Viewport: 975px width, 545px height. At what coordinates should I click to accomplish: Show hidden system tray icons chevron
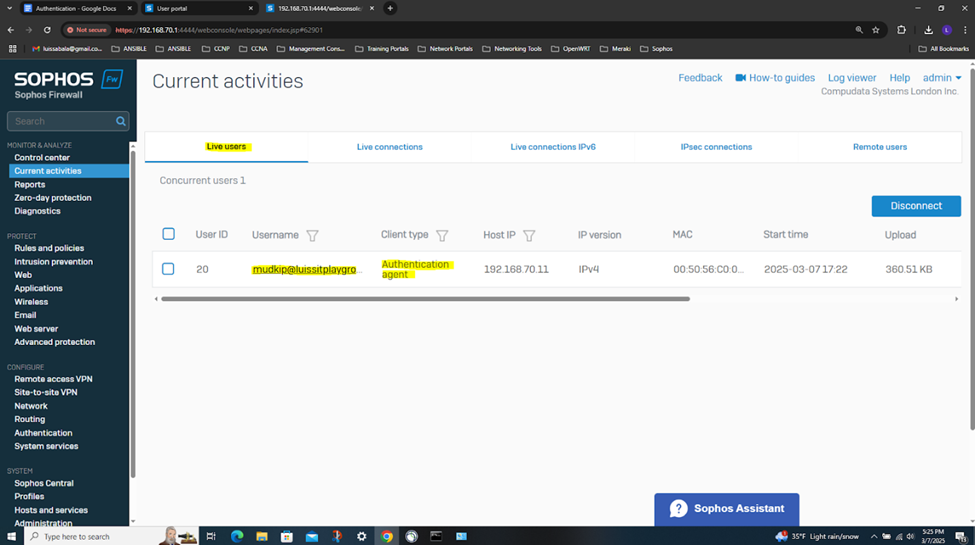874,536
